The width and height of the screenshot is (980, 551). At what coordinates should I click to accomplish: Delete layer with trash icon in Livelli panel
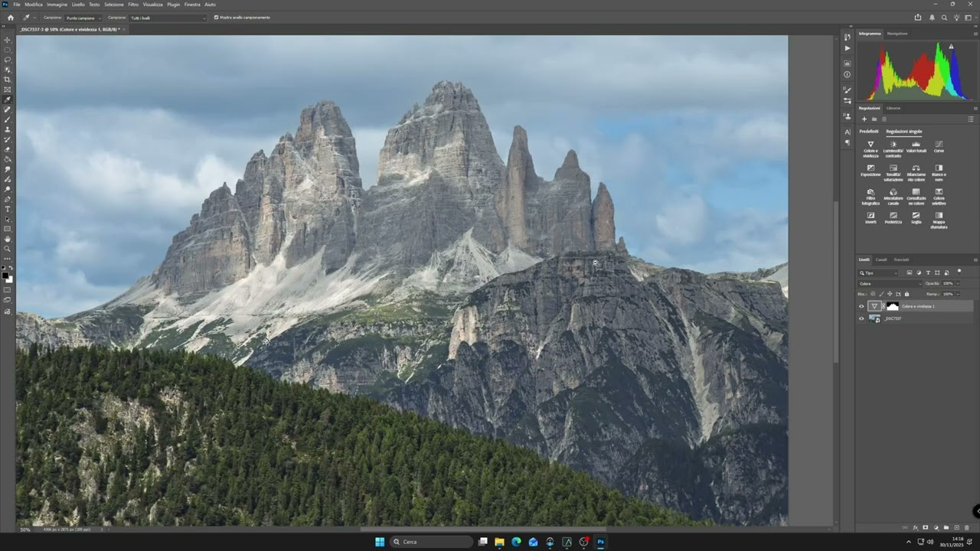tap(966, 527)
